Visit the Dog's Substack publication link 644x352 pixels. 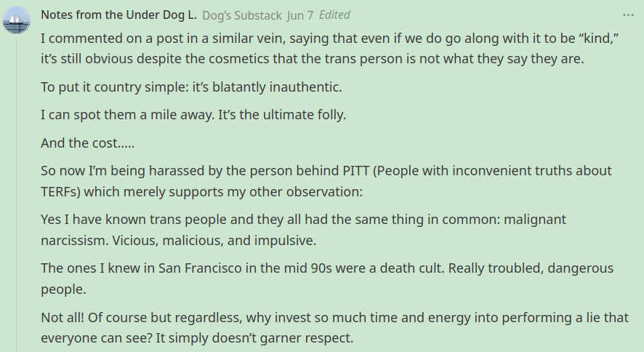(241, 15)
